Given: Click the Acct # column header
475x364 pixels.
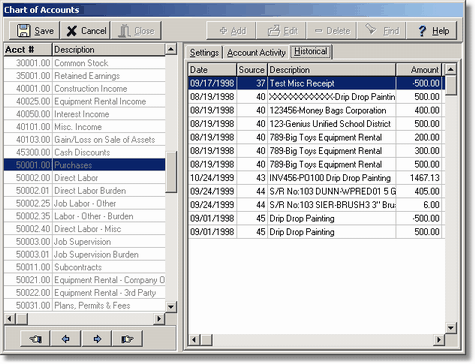Looking at the screenshot, I should pyautogui.click(x=28, y=50).
